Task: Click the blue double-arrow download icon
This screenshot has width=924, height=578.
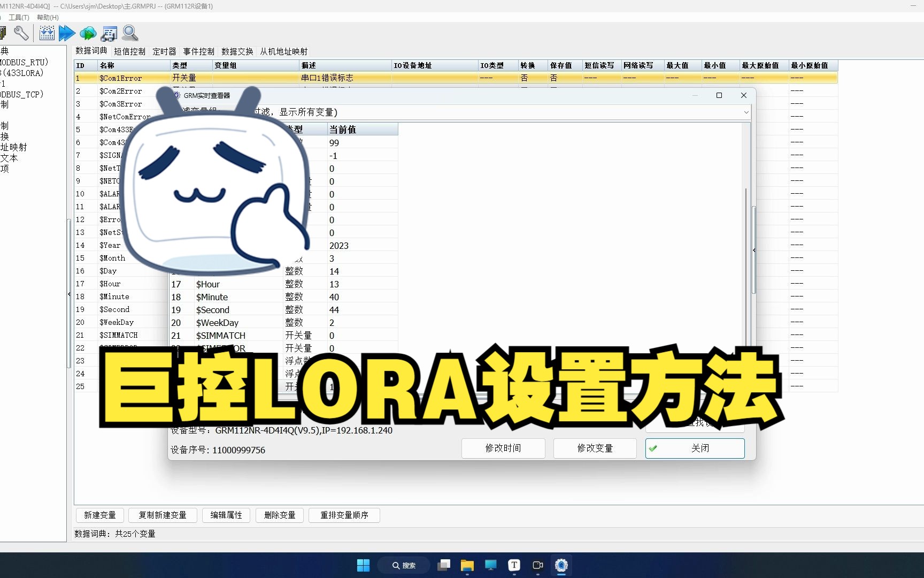Action: click(x=67, y=33)
